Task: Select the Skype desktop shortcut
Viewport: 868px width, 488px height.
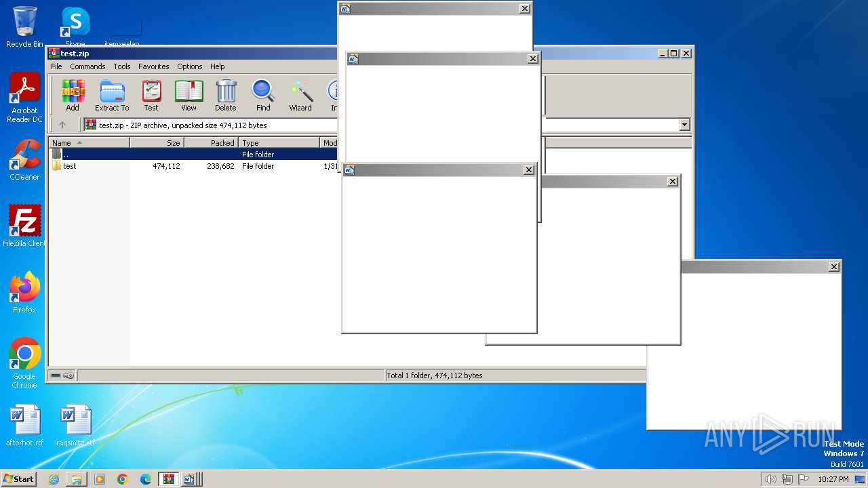Action: coord(75,27)
